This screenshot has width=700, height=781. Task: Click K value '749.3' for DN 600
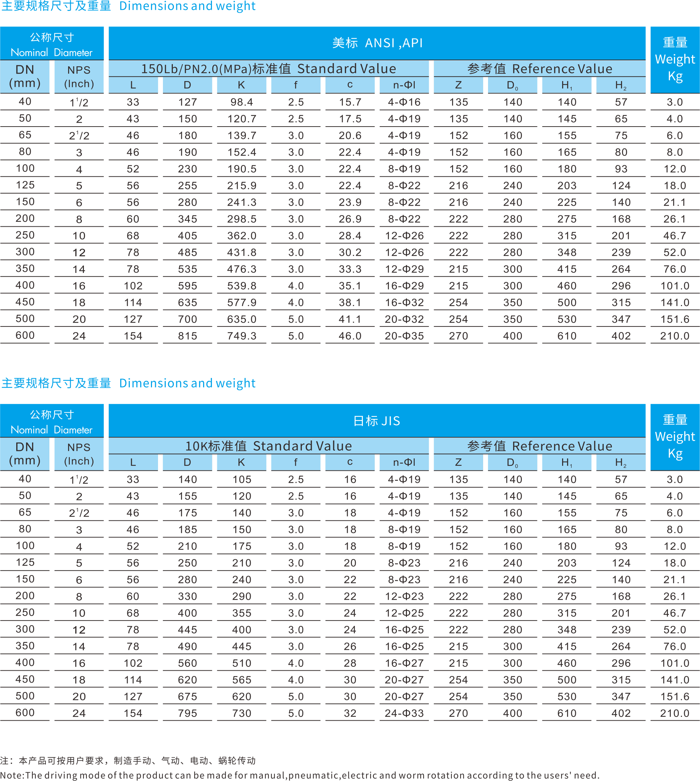click(x=242, y=336)
